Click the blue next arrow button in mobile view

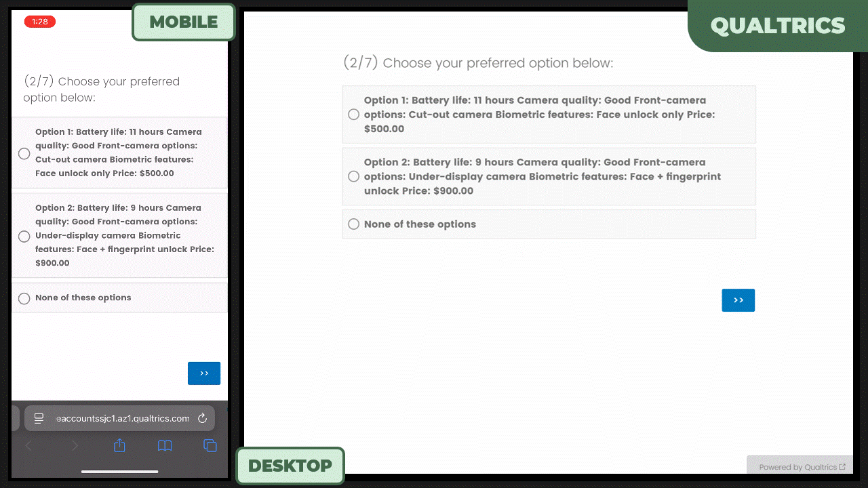(x=204, y=373)
